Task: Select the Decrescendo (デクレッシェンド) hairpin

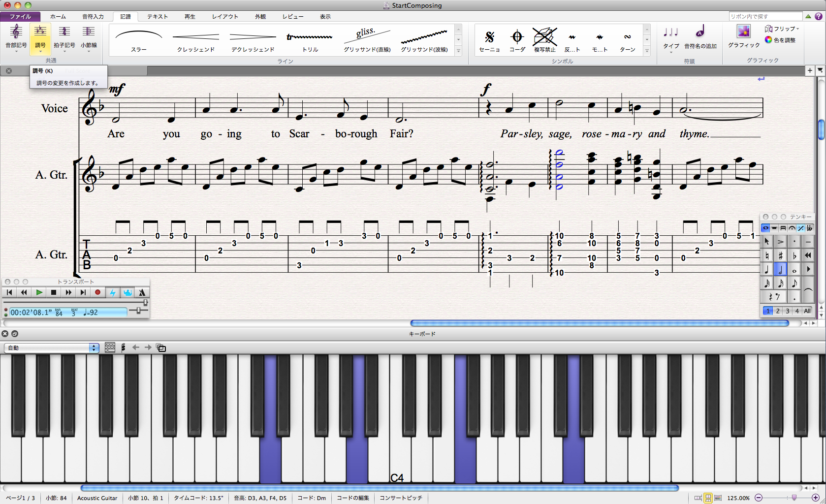Action: coord(253,40)
